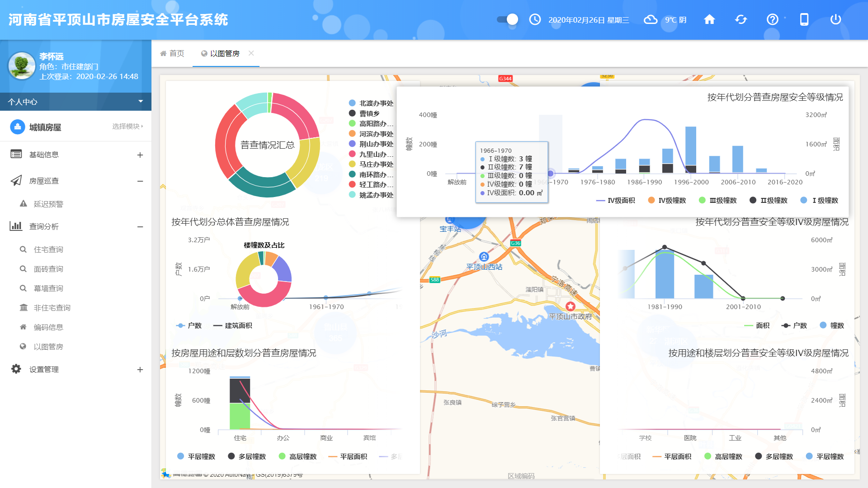Toggle 高层幢数 legend in usage chart
Image resolution: width=868 pixels, height=488 pixels.
pos(297,456)
